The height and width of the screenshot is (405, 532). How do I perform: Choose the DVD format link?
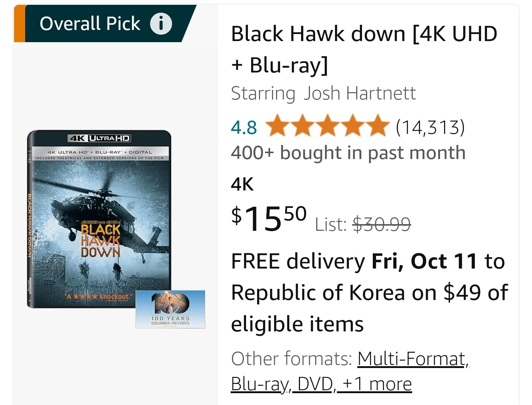(315, 384)
